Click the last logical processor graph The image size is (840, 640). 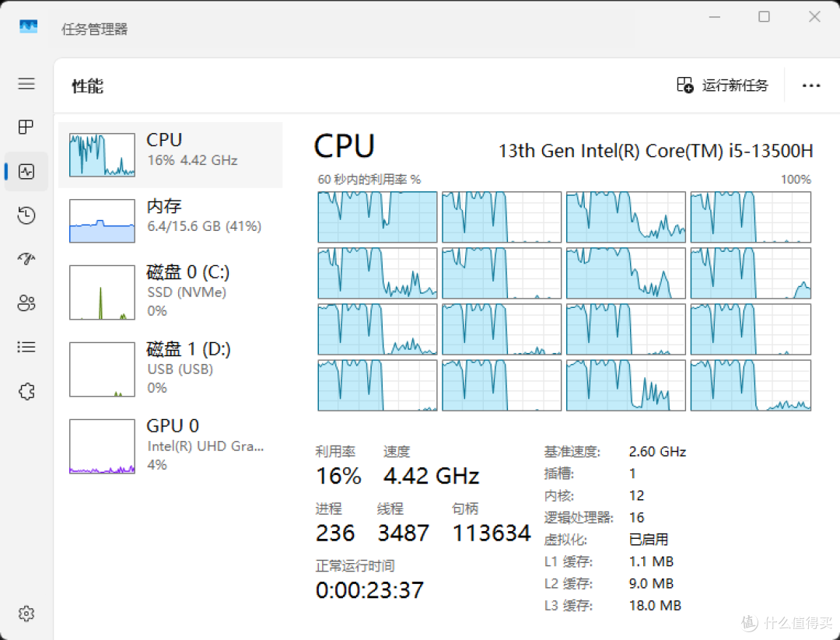(751, 386)
